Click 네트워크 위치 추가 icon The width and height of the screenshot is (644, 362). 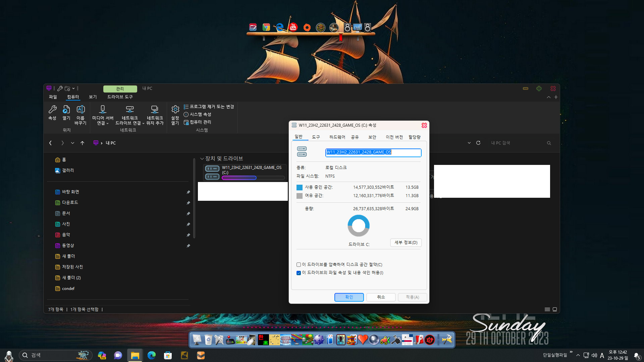pos(155,115)
